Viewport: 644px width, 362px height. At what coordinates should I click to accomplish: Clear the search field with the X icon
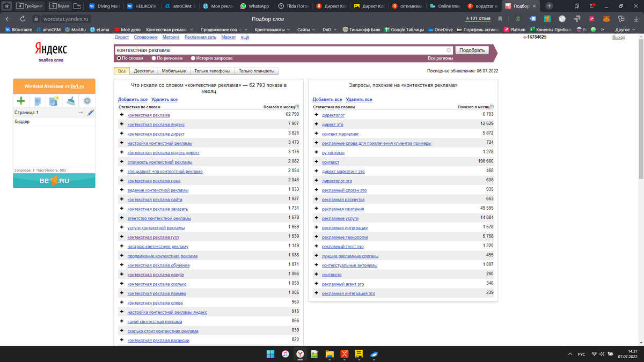(x=449, y=50)
